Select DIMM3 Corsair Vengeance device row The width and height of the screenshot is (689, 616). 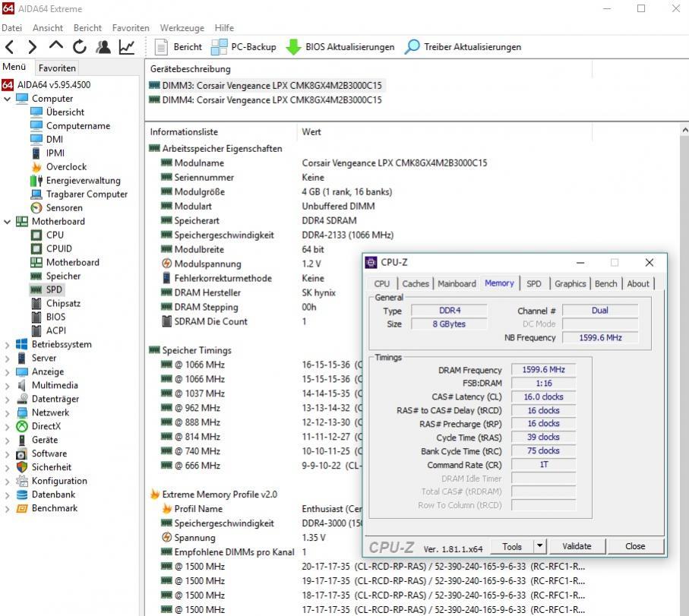coord(266,85)
